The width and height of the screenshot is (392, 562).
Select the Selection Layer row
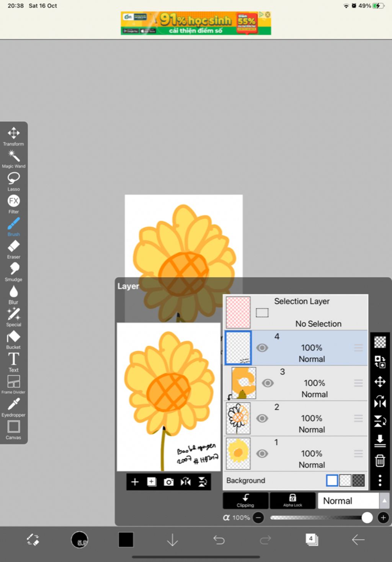pyautogui.click(x=296, y=312)
